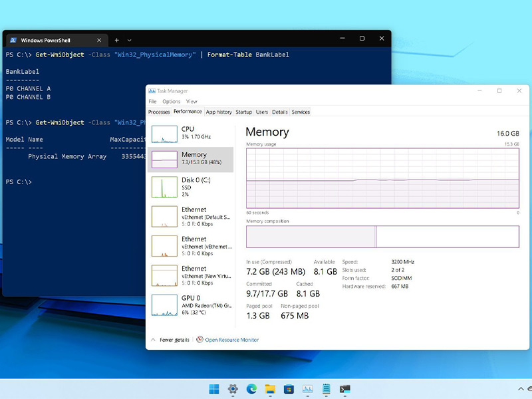The width and height of the screenshot is (532, 399).
Task: Launch Microsoft Edge from the taskbar
Action: [x=251, y=389]
